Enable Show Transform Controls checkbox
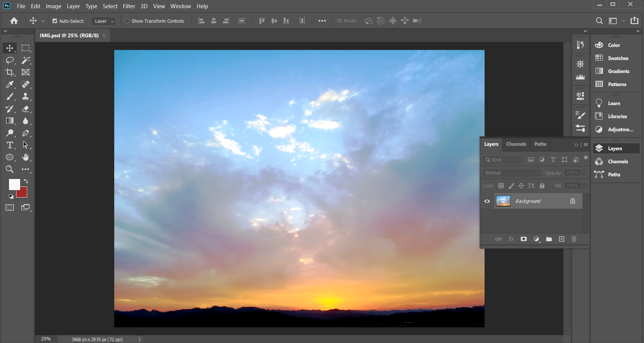 127,21
